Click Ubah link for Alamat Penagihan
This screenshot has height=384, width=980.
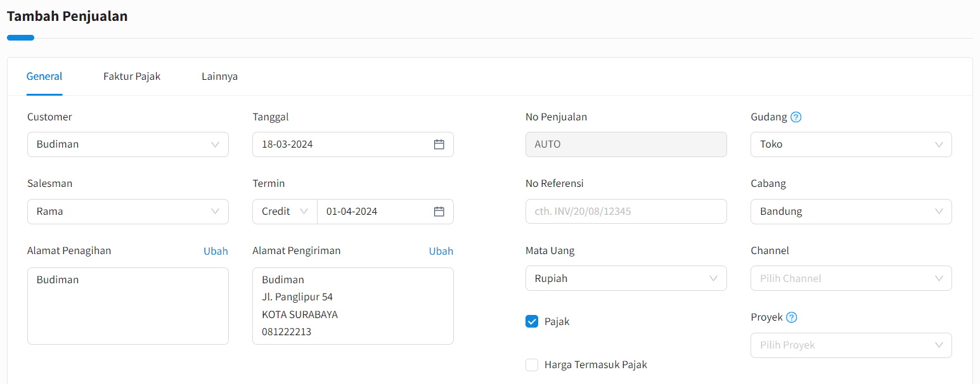[x=216, y=251]
